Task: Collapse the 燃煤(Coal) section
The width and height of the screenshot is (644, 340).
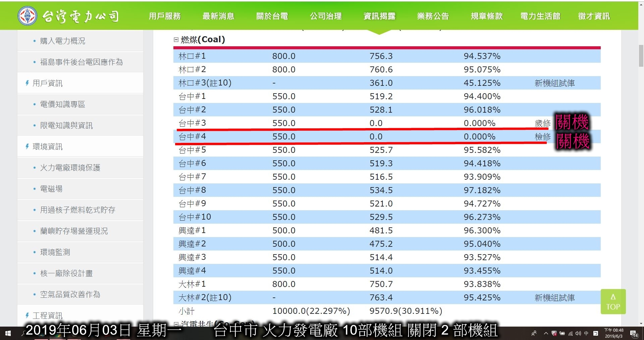Action: (176, 40)
